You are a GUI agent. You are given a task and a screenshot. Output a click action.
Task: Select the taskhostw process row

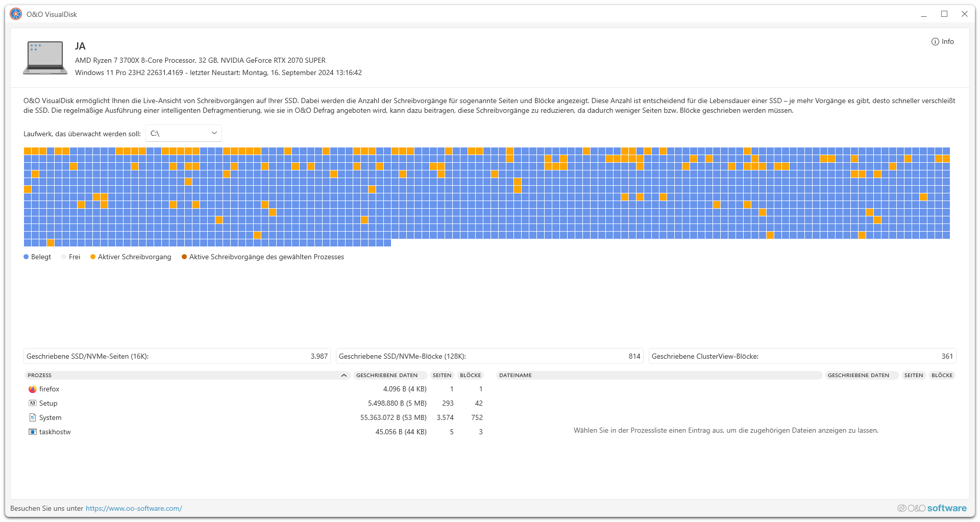click(x=255, y=432)
